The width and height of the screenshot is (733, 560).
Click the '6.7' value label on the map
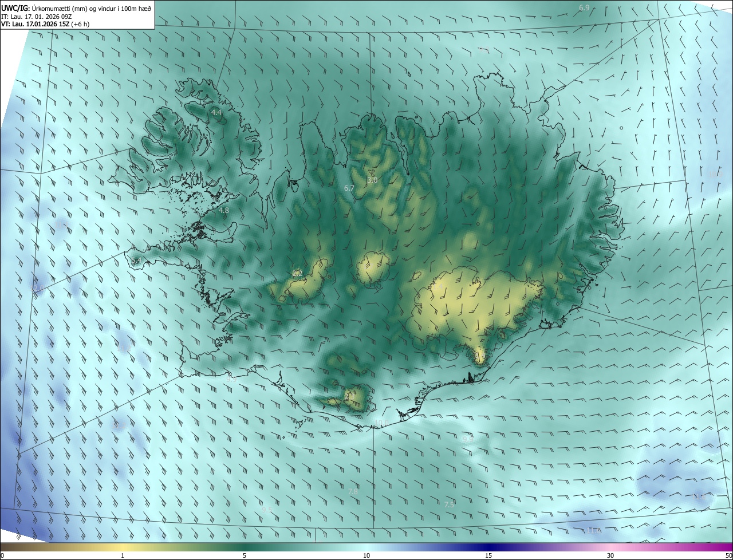pos(349,188)
